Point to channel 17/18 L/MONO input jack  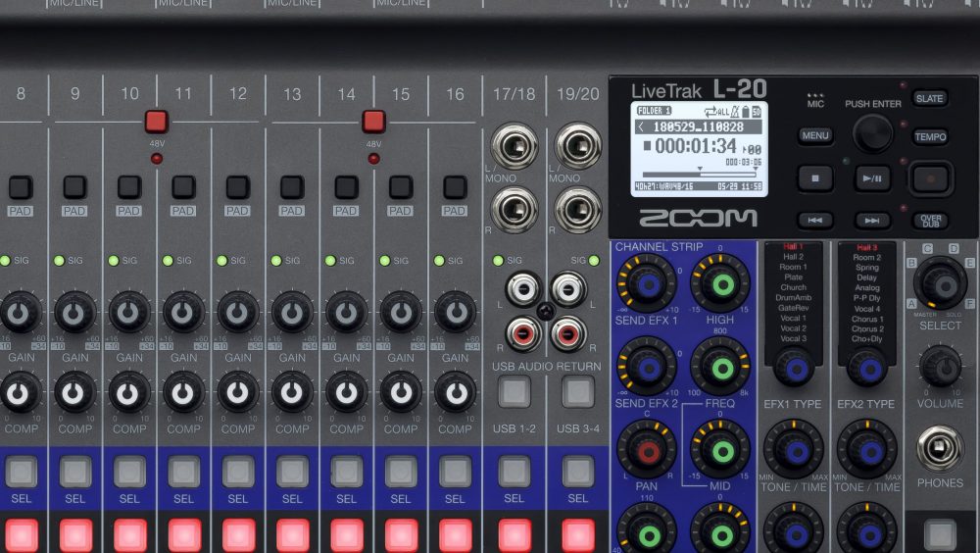pyautogui.click(x=514, y=146)
